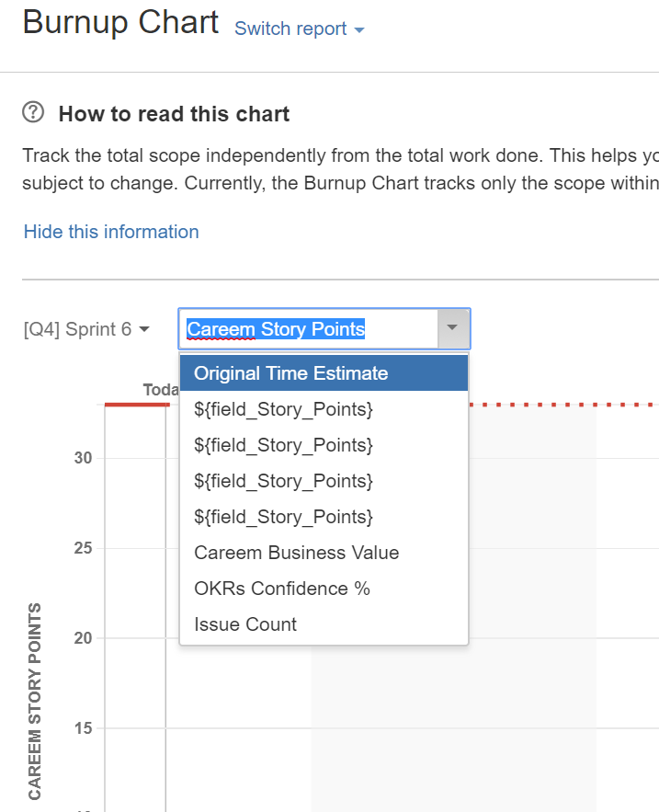Click the Switch report caret arrow
This screenshot has width=659, height=812.
coord(358,30)
